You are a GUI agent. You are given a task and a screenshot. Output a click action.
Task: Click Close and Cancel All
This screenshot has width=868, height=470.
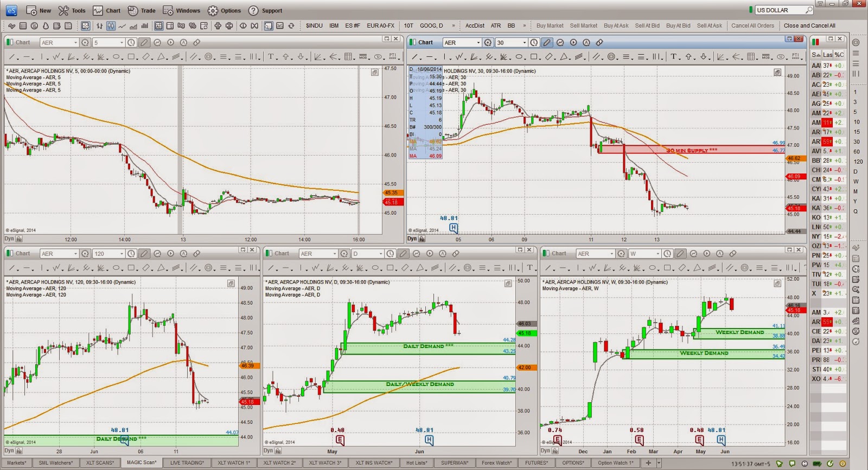pyautogui.click(x=809, y=25)
